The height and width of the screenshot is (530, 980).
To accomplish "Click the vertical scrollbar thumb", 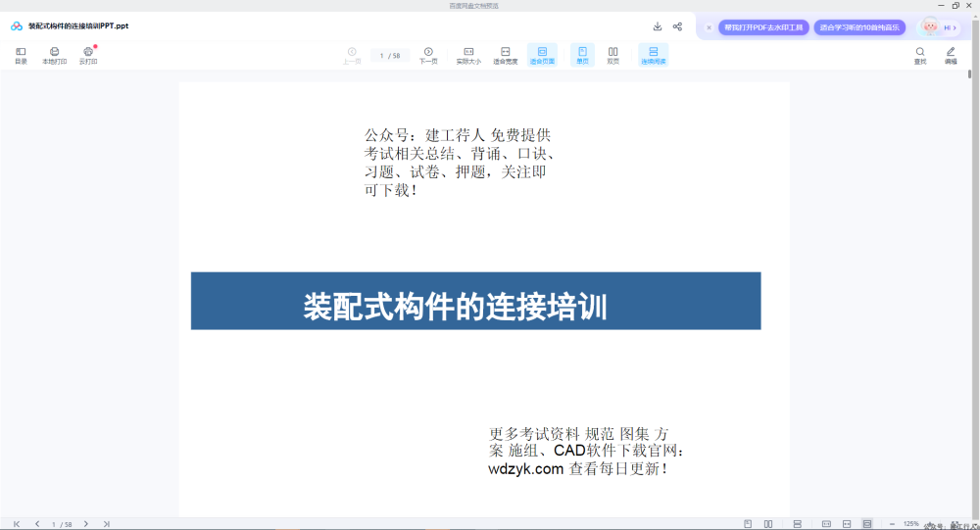I will pyautogui.click(x=970, y=73).
